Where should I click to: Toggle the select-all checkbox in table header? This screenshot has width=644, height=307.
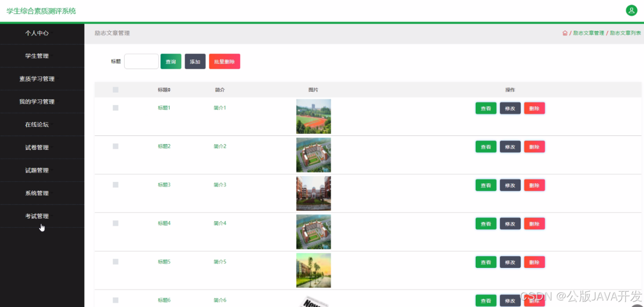pyautogui.click(x=116, y=90)
